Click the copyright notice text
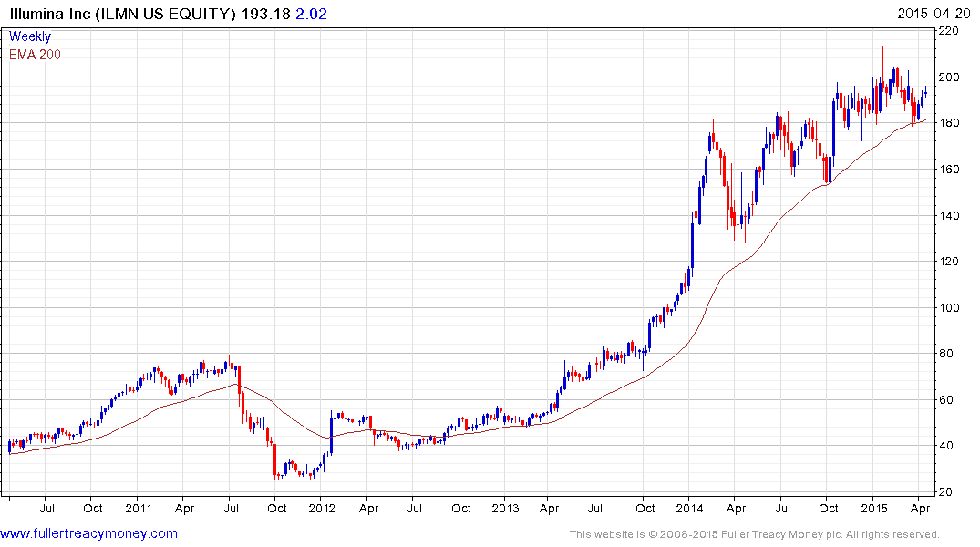Image resolution: width=980 pixels, height=547 pixels. [x=755, y=534]
